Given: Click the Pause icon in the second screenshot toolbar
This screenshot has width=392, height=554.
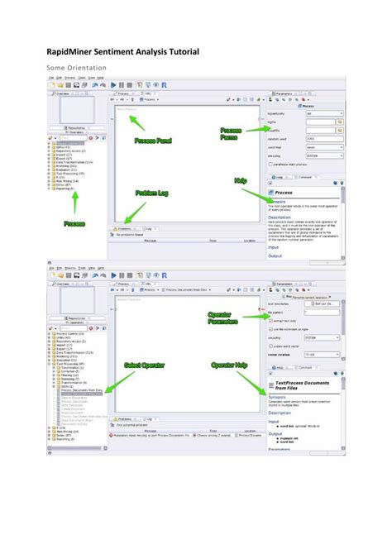Looking at the screenshot, I should point(122,275).
